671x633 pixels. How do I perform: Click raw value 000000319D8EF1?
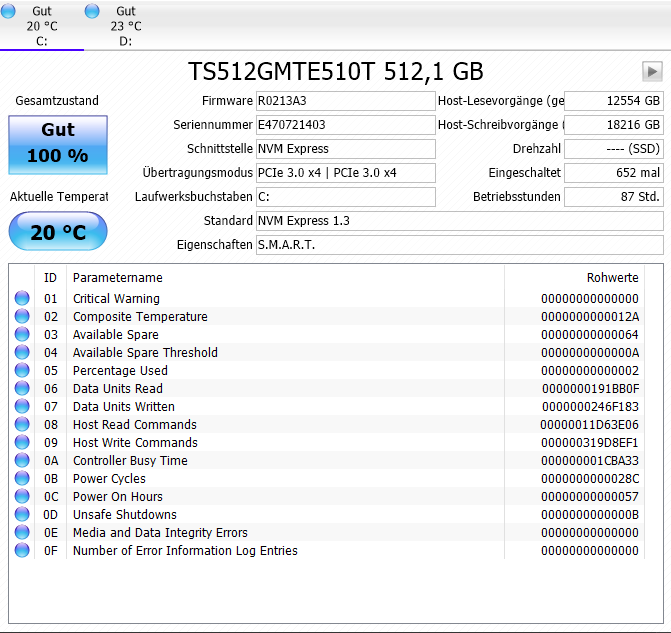point(590,443)
